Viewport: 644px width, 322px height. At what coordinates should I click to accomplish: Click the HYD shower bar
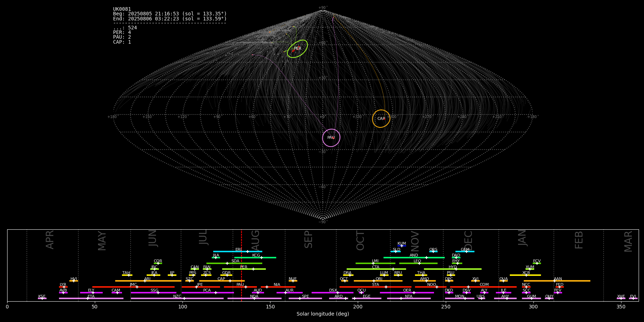[x=453, y=269]
